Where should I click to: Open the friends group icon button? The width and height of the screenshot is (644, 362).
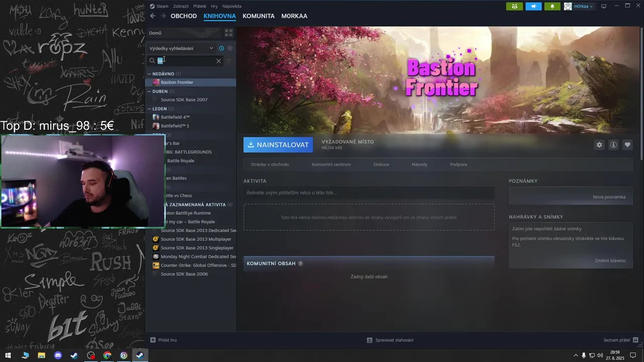pos(514,6)
